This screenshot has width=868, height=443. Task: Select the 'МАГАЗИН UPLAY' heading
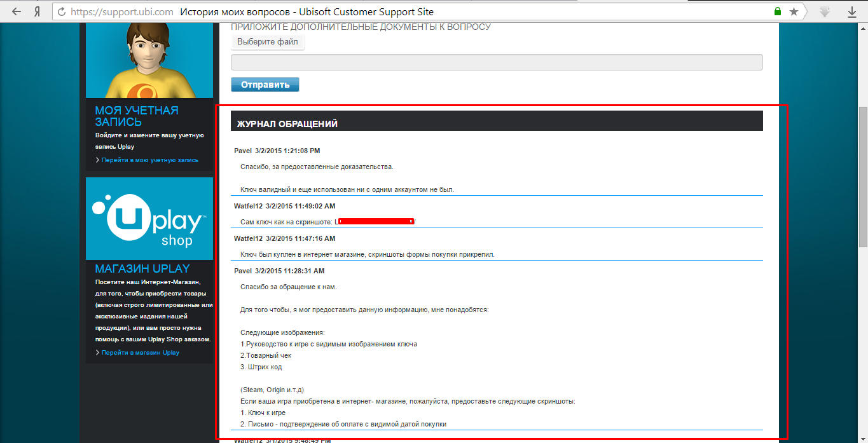pos(142,268)
